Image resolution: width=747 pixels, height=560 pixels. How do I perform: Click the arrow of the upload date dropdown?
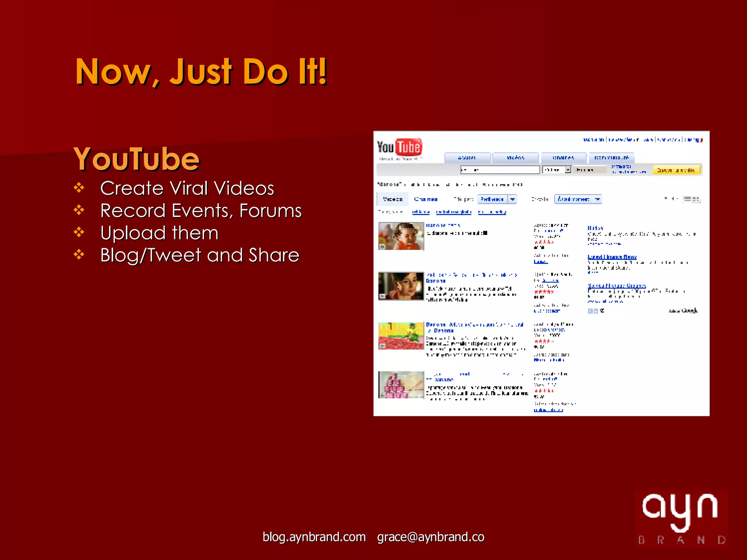coord(597,199)
